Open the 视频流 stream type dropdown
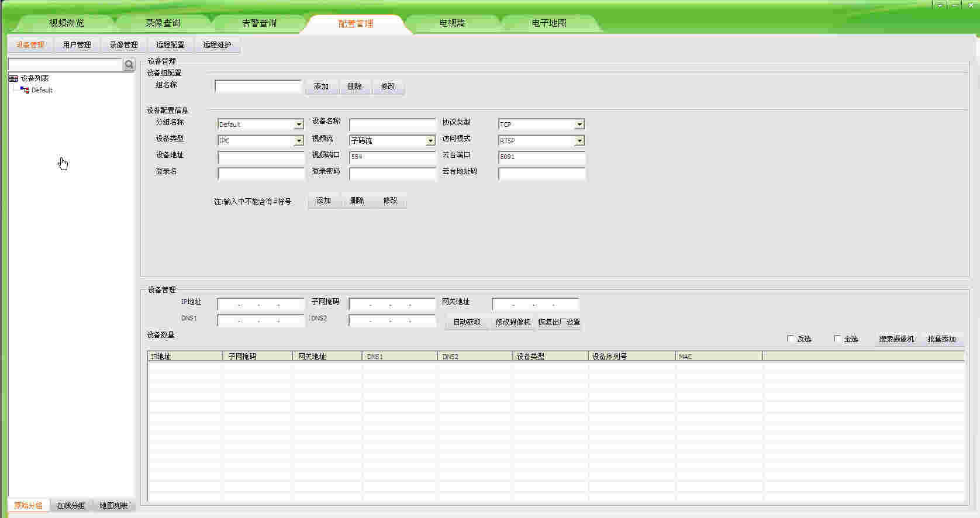980x518 pixels. (x=430, y=141)
